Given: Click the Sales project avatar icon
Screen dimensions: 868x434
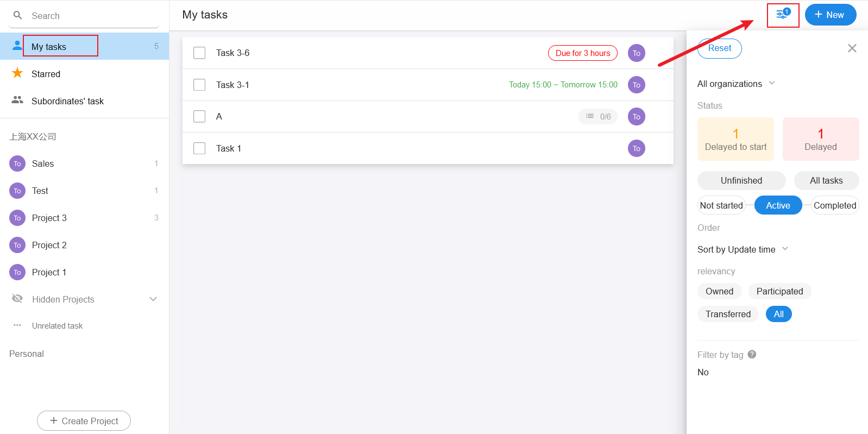Looking at the screenshot, I should pos(17,163).
